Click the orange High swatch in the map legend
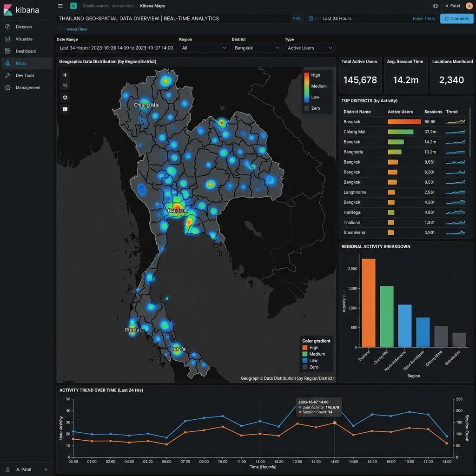 coord(305,347)
